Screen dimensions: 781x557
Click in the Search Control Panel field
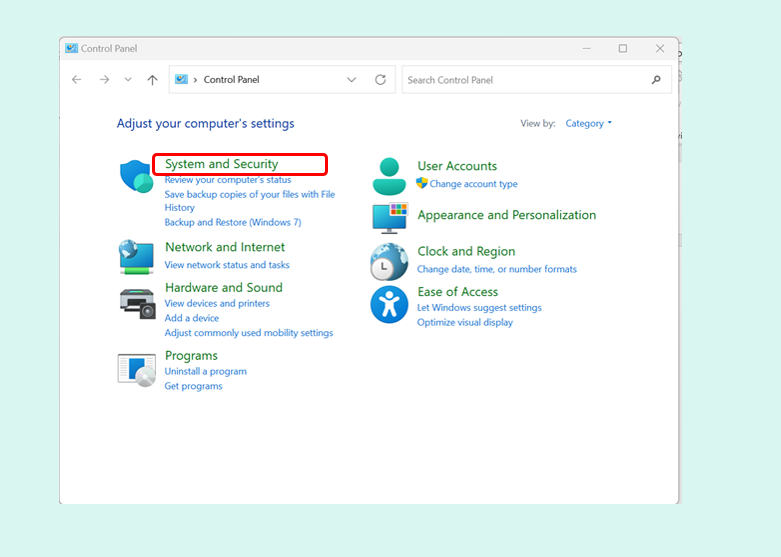(536, 80)
